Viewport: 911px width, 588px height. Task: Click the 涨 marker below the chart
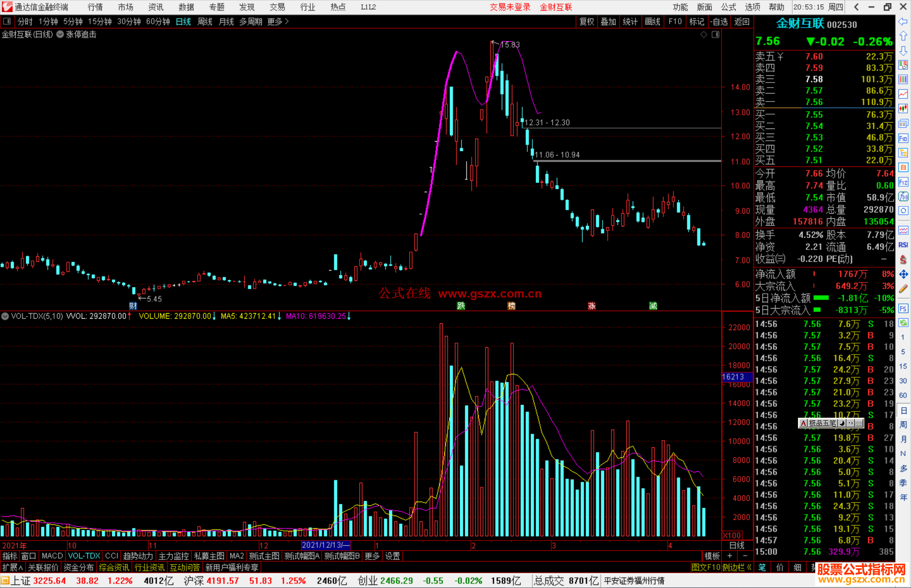pyautogui.click(x=592, y=306)
